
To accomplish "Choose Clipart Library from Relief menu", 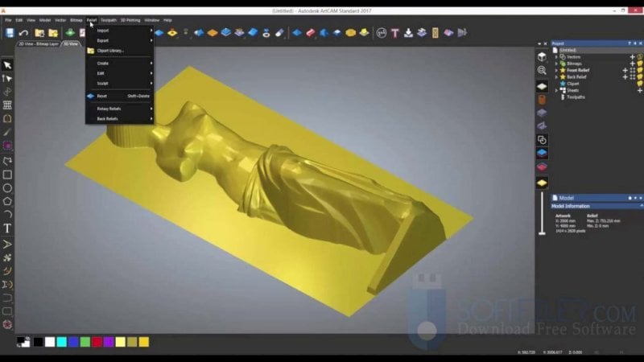I will pyautogui.click(x=119, y=51).
